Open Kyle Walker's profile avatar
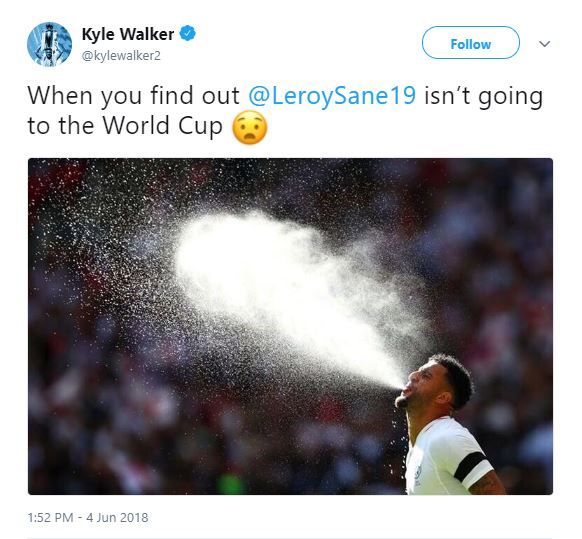The height and width of the screenshot is (539, 582). [49, 44]
